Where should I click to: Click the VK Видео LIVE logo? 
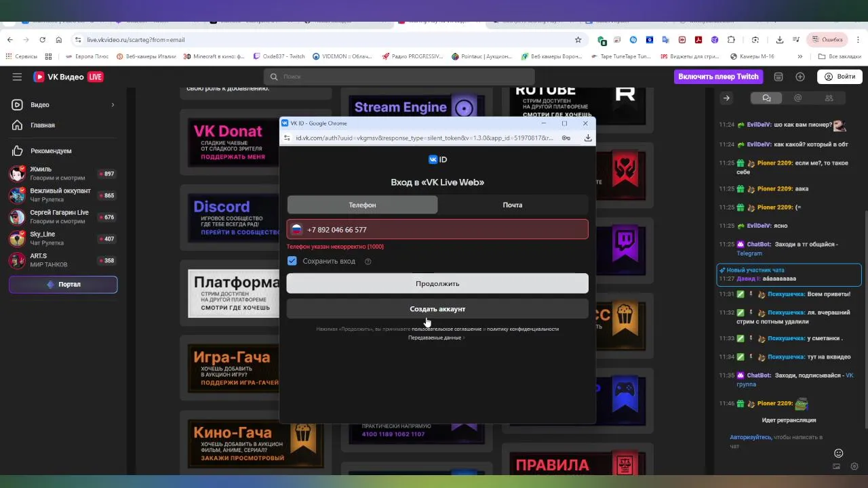tap(68, 77)
